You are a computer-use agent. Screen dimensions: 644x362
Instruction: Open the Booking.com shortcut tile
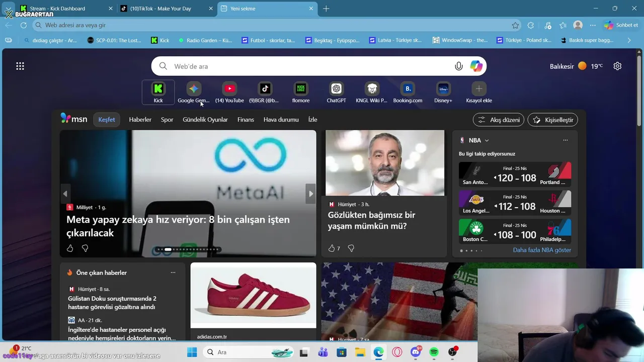coord(408,93)
